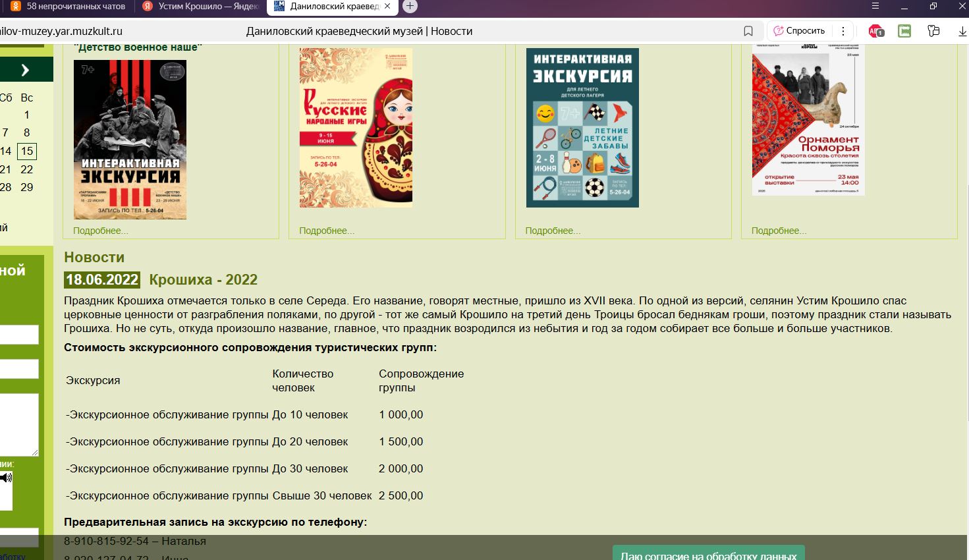The height and width of the screenshot is (560, 969).
Task: Open the Орнамент Поморья poster
Action: (808, 120)
